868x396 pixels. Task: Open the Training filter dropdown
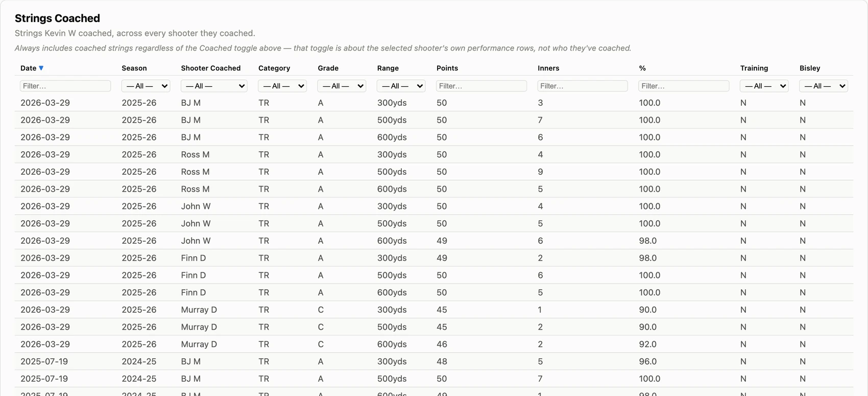tap(764, 86)
